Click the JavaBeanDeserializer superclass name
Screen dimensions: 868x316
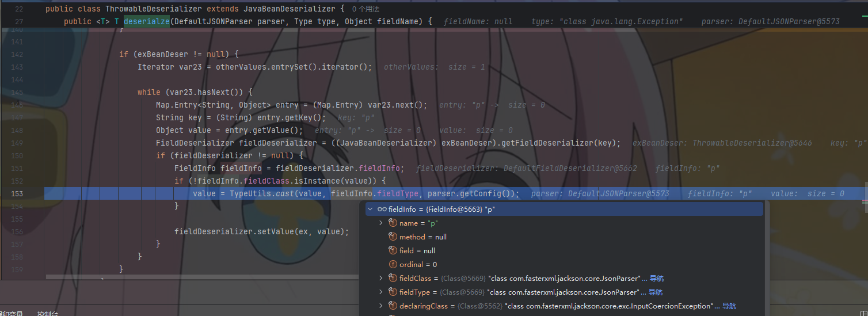(289, 9)
